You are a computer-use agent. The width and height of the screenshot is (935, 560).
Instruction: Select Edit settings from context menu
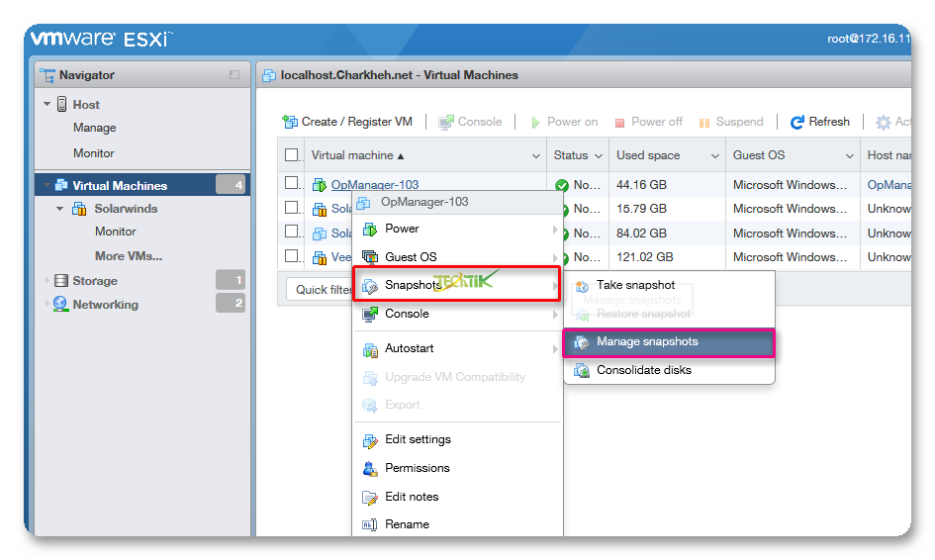pos(457,439)
